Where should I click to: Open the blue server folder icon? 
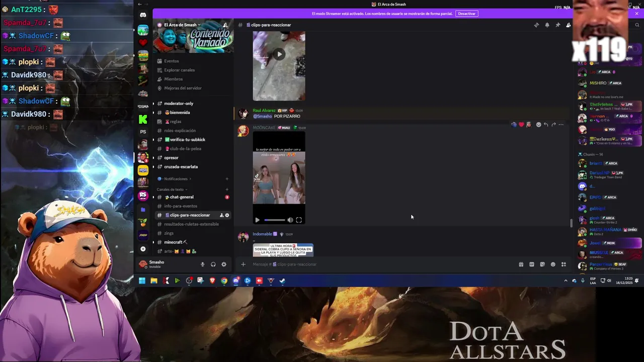[143, 209]
